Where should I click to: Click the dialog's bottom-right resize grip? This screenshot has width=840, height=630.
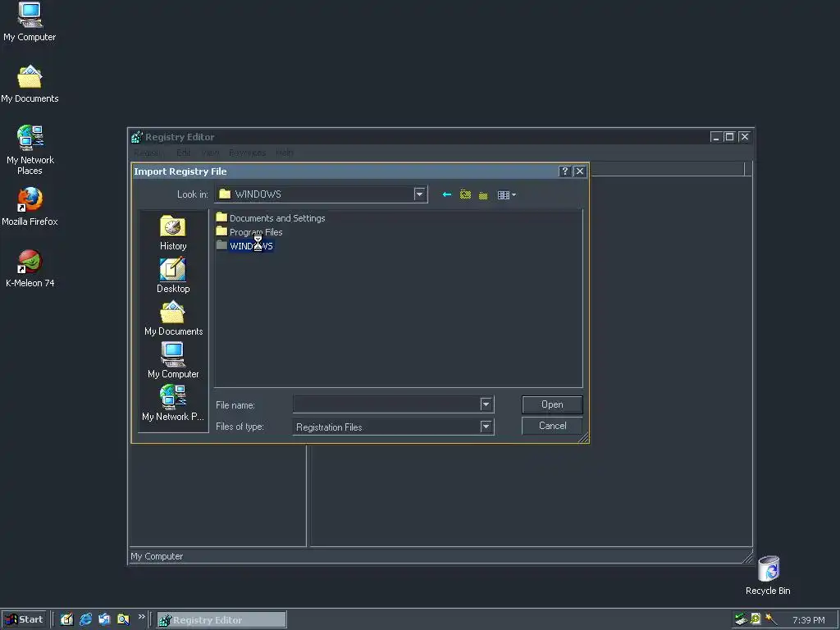pos(583,438)
